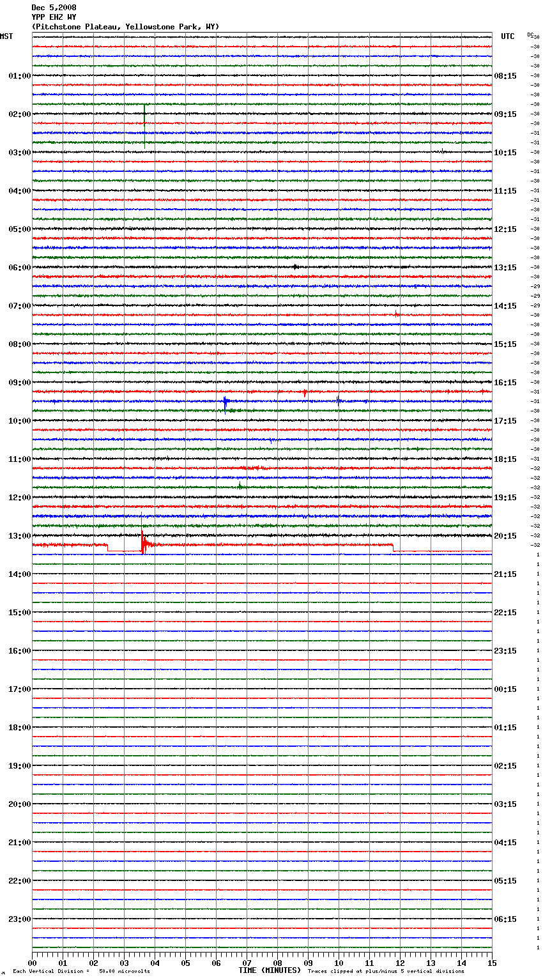Click the MST timezone label
This screenshot has width=543, height=980.
[x=6, y=36]
